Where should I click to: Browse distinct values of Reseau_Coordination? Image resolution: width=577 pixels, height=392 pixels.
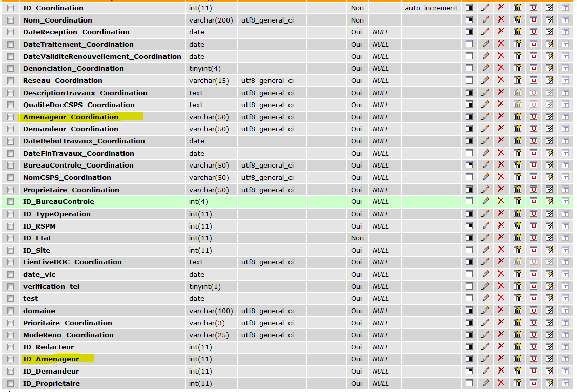pos(469,80)
